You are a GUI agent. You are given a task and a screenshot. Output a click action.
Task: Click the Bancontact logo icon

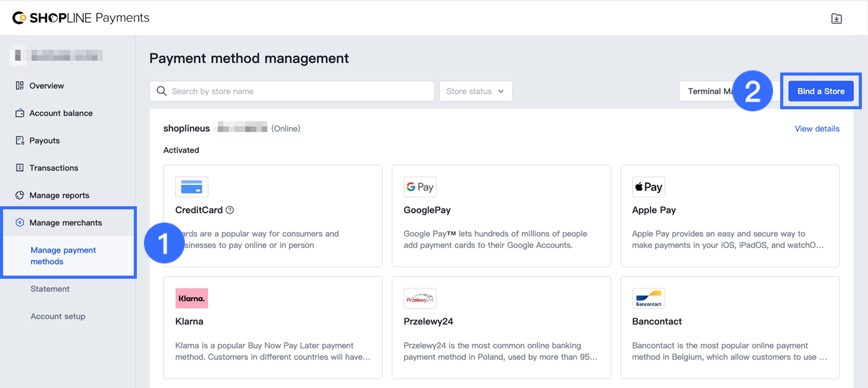[648, 299]
